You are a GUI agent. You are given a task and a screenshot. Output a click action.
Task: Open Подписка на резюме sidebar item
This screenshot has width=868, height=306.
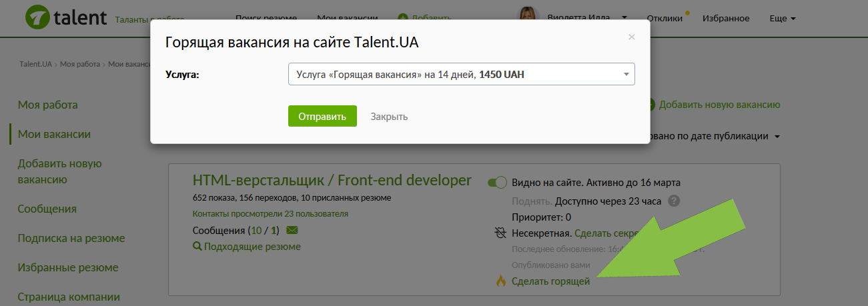pyautogui.click(x=71, y=238)
